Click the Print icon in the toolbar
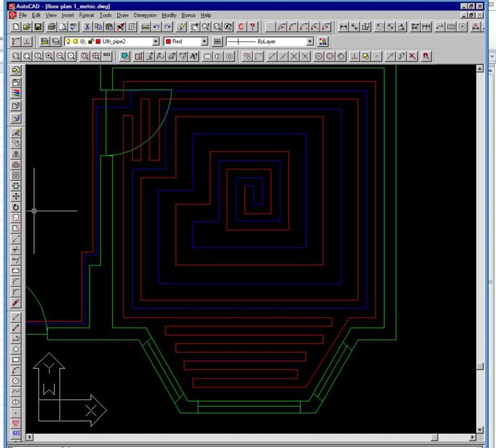The image size is (496, 448). click(x=52, y=27)
